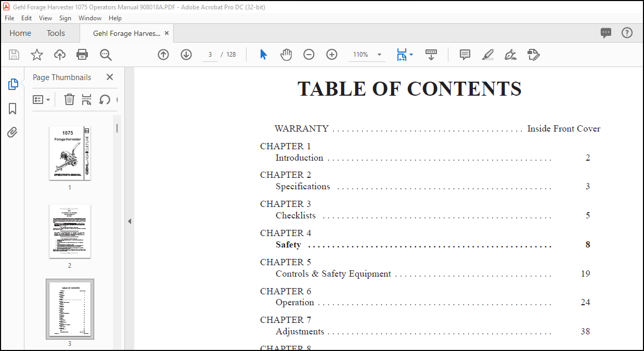Click the page break thumbnail tool icon
The width and height of the screenshot is (644, 351).
coord(87,99)
